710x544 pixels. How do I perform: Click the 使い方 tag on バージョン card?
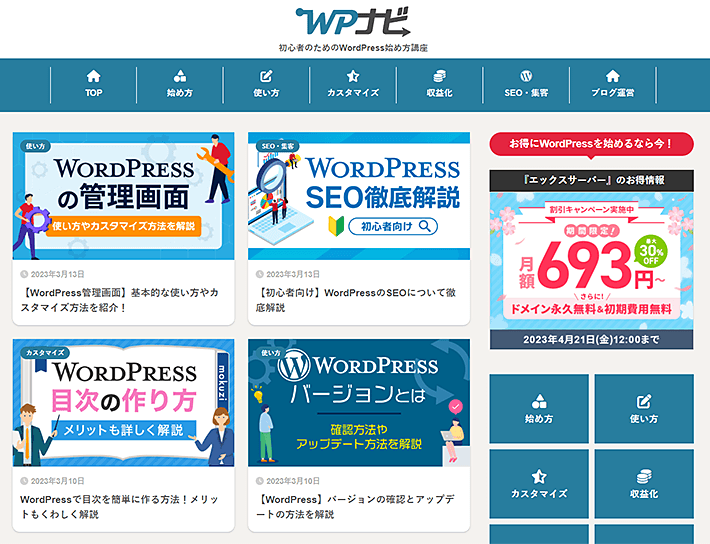(271, 352)
